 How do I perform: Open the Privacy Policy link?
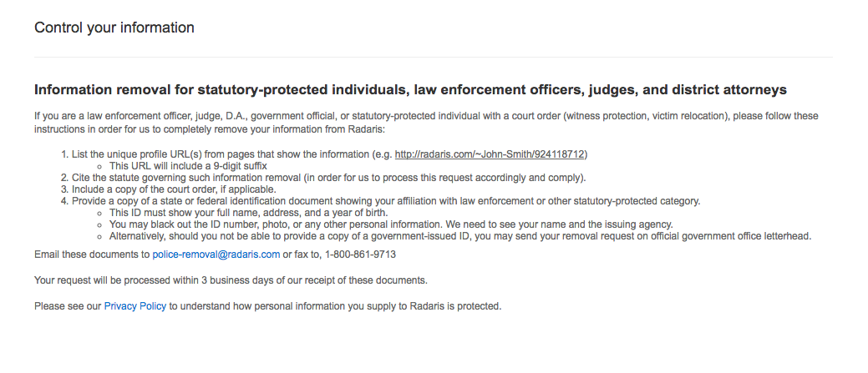click(x=135, y=306)
